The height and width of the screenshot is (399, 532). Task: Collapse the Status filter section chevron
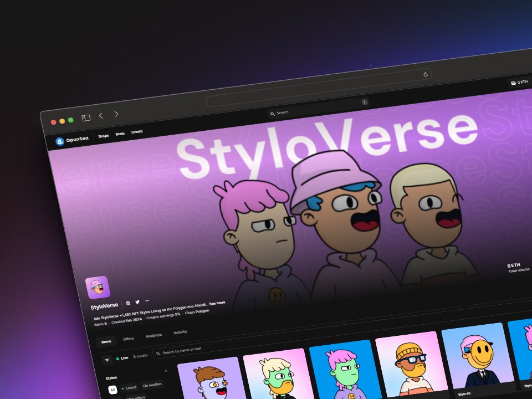pyautogui.click(x=166, y=371)
